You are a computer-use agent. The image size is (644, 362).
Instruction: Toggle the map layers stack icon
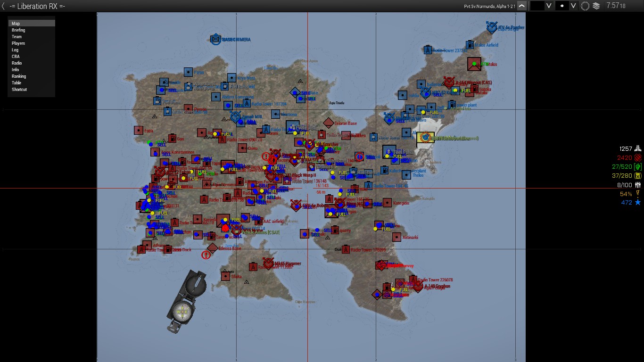[x=596, y=6]
